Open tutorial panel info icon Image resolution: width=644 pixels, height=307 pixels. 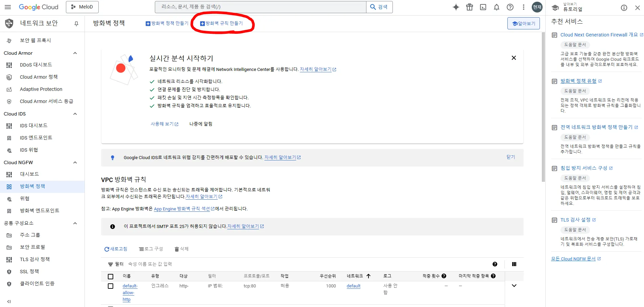[x=624, y=8]
